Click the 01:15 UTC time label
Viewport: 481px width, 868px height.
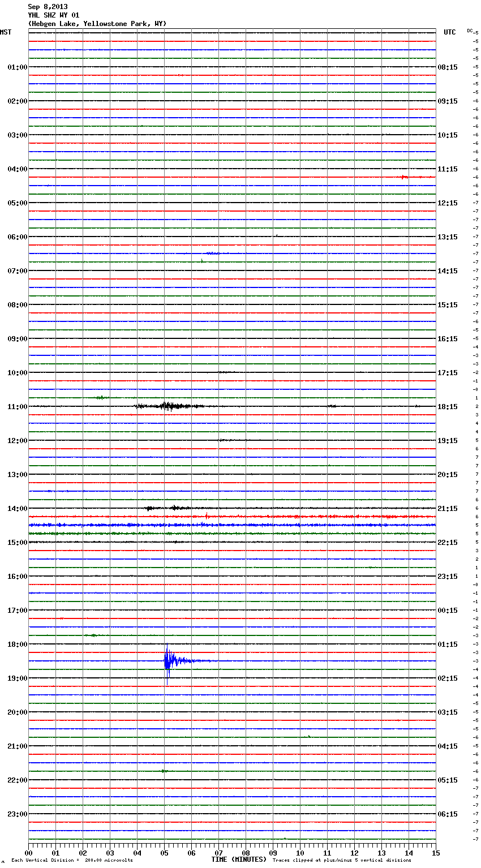point(448,644)
